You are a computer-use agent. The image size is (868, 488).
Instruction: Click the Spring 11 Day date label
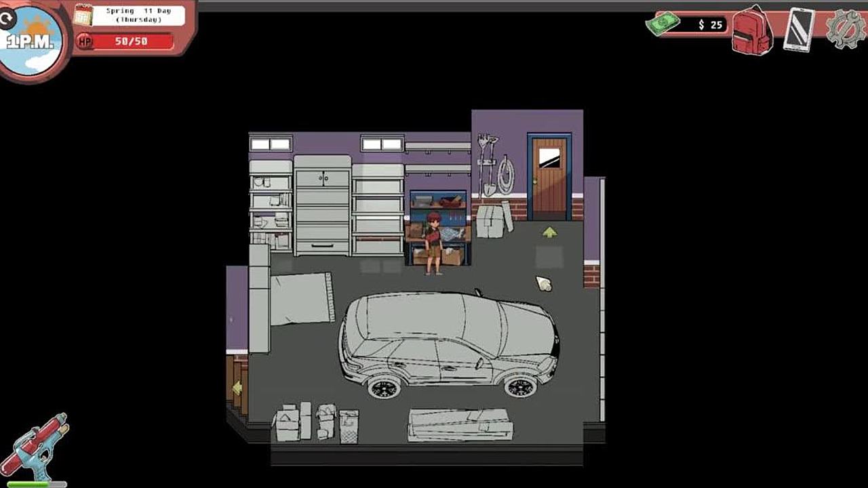tap(138, 15)
